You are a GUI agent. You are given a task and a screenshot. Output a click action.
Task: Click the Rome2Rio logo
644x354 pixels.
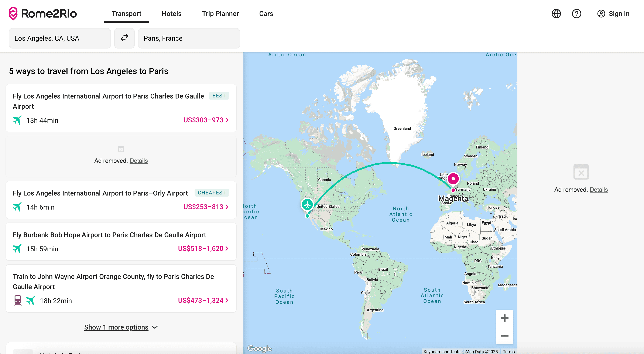[43, 14]
